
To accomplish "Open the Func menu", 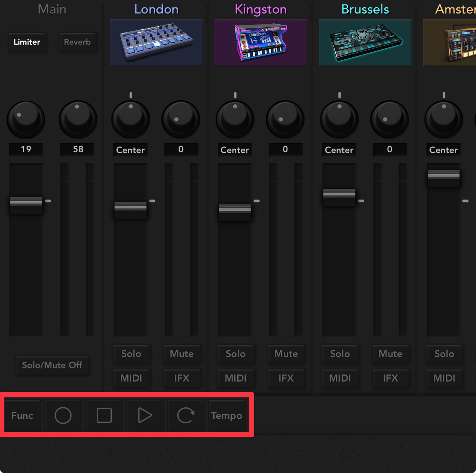I will click(x=22, y=415).
